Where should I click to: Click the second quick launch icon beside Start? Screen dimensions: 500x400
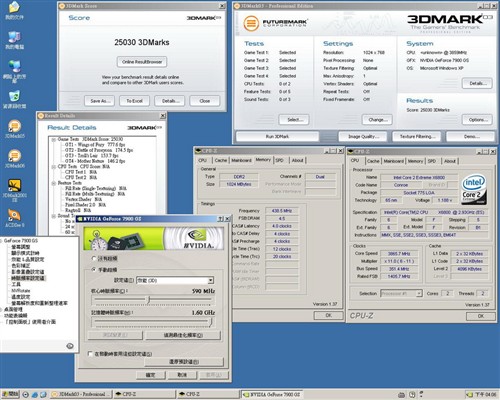coord(35,394)
